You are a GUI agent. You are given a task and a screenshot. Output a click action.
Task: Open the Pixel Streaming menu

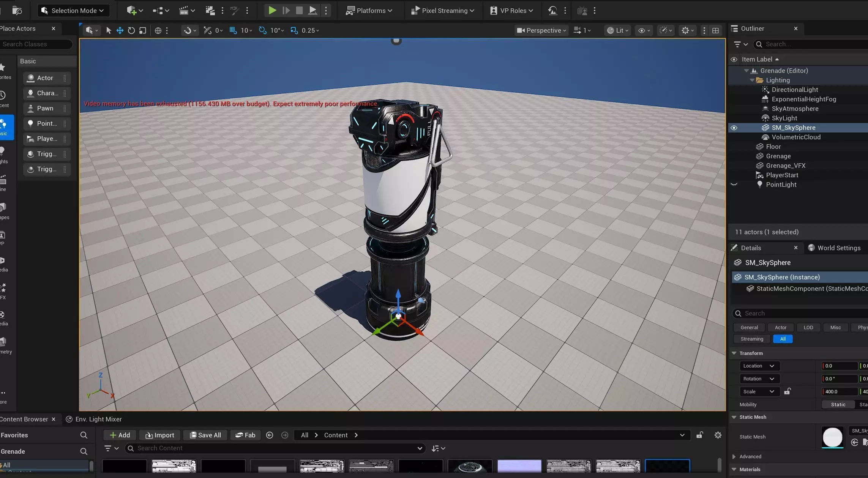(442, 11)
